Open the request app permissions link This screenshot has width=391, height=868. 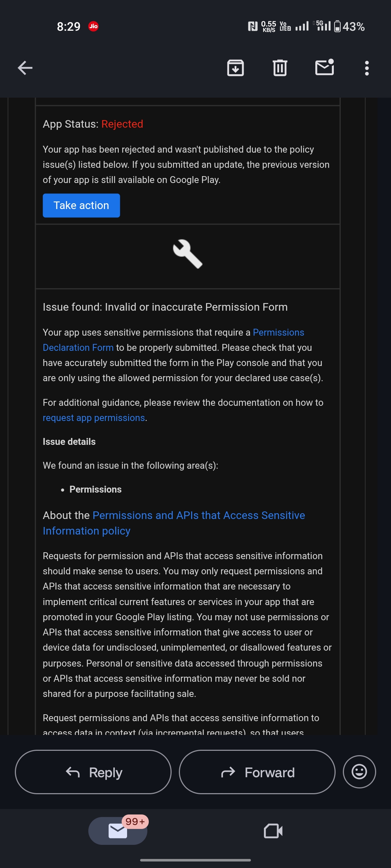[94, 418]
